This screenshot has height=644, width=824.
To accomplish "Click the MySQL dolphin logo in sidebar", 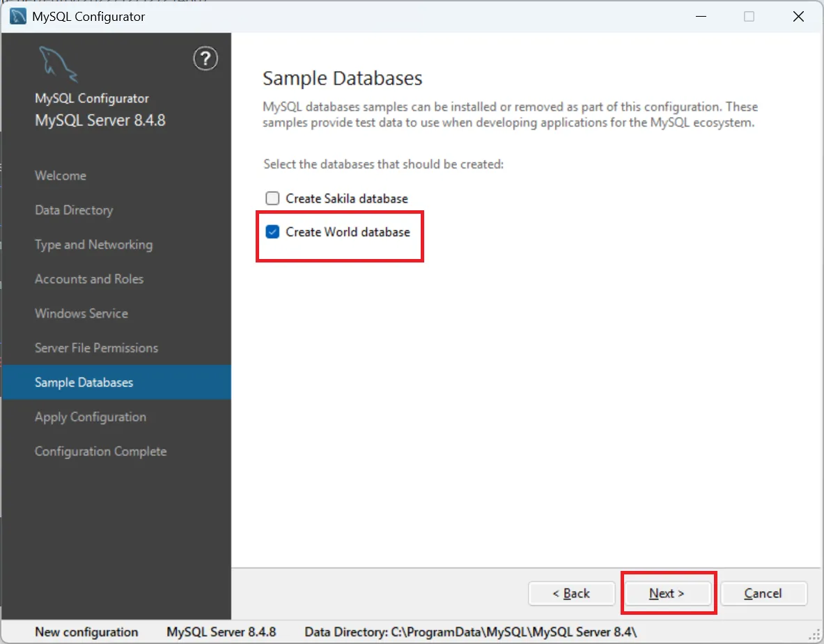I will coord(59,64).
